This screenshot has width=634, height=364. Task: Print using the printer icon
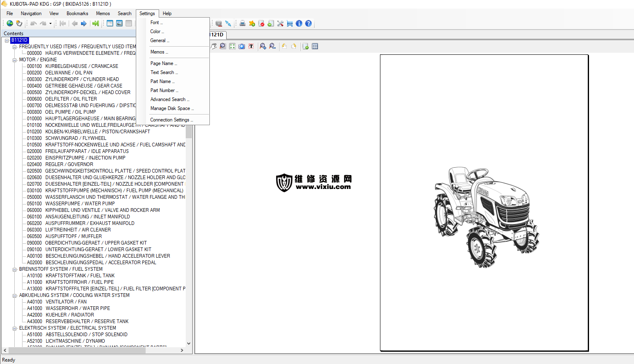(243, 23)
